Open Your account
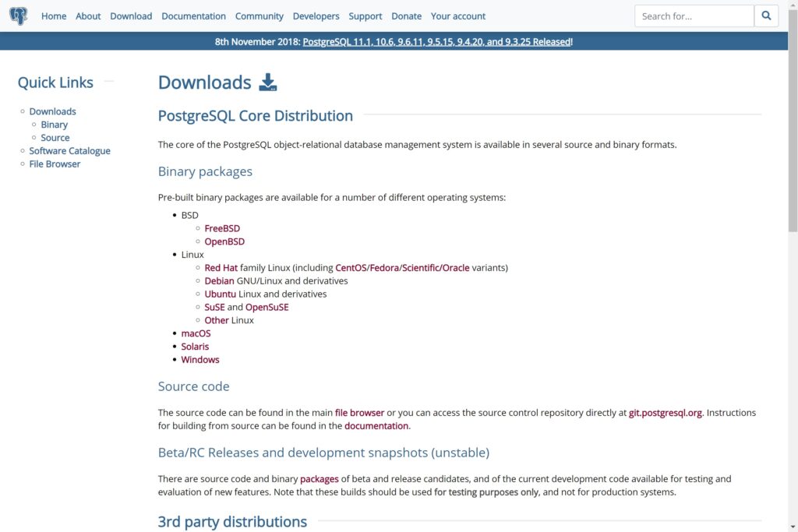 click(x=457, y=16)
